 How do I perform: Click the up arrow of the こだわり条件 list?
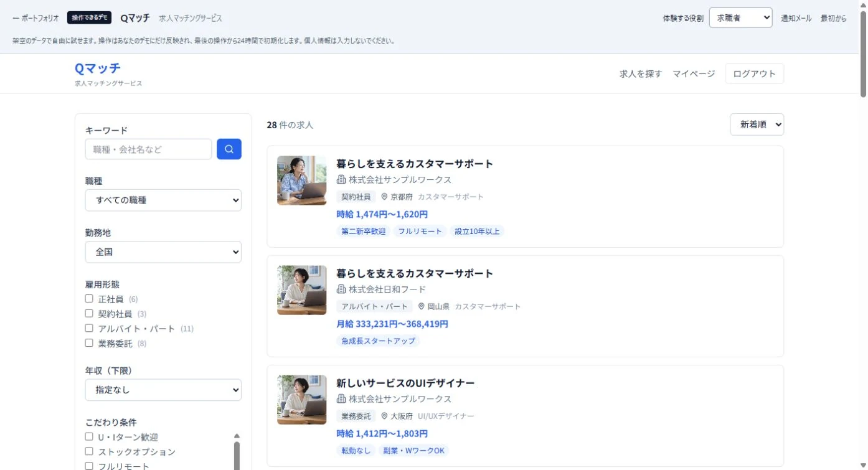point(237,436)
